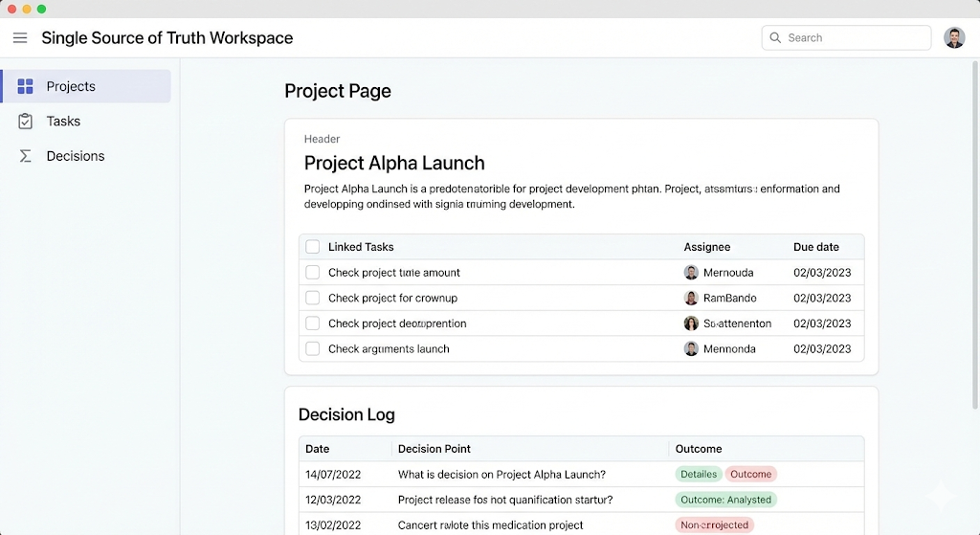Image resolution: width=980 pixels, height=535 pixels.
Task: Check the 'Check project for crownup' checkbox
Action: click(313, 298)
